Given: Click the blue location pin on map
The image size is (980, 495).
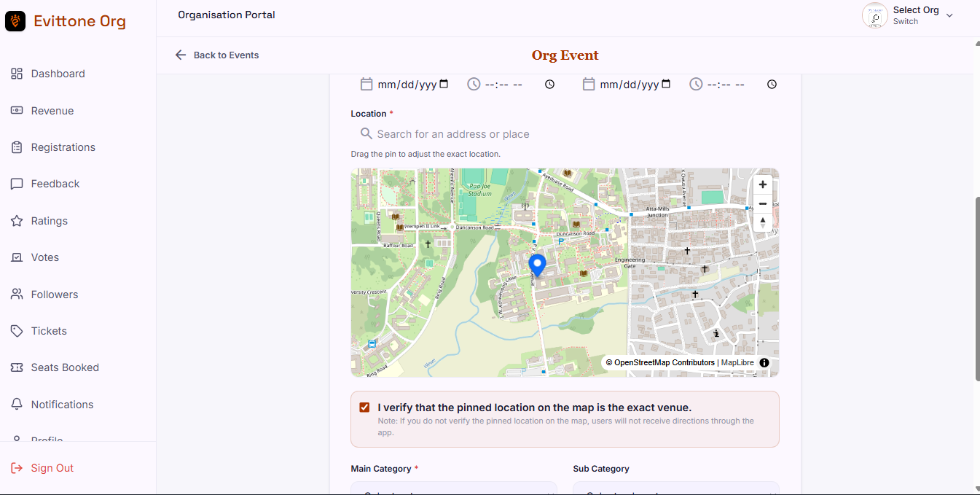Looking at the screenshot, I should click(537, 267).
